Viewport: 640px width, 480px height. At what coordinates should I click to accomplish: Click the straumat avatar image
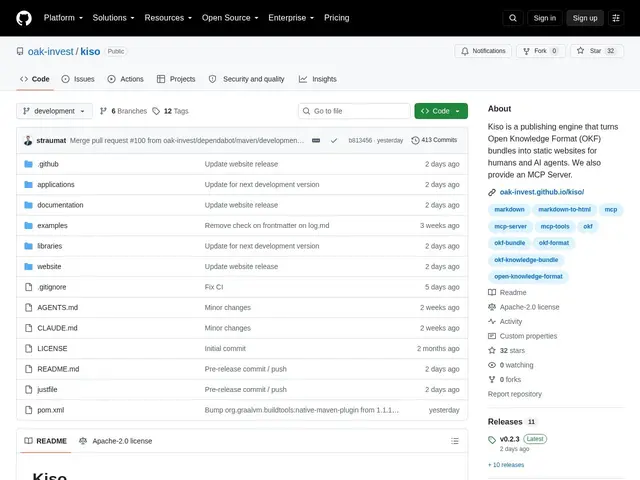click(28, 140)
